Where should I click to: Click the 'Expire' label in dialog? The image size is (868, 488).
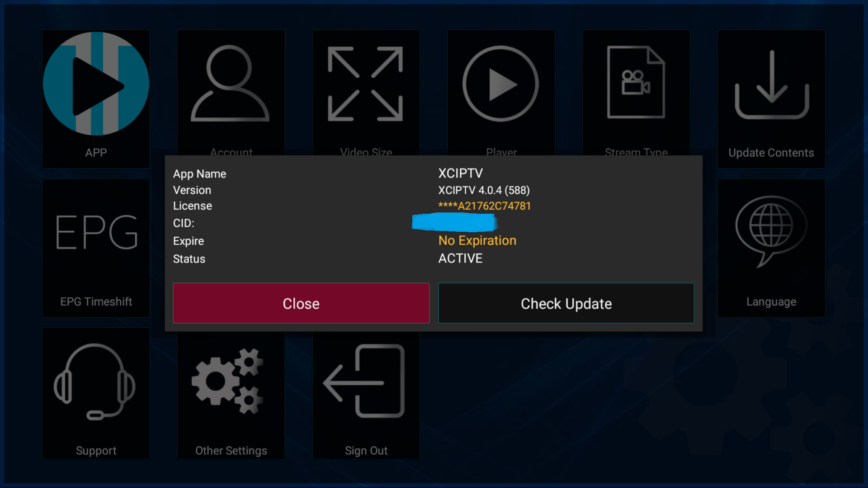[x=189, y=241]
